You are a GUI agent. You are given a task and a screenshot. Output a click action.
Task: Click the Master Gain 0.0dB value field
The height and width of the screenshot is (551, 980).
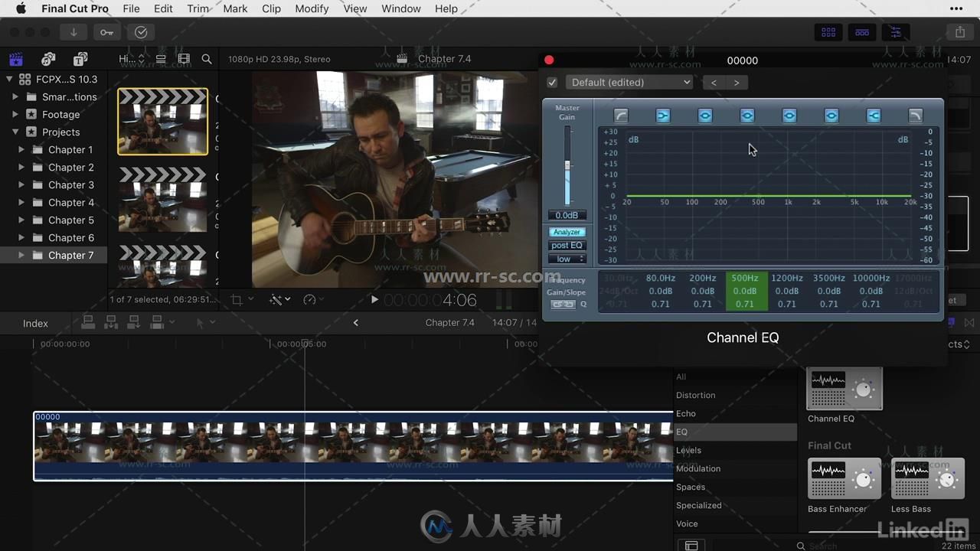click(567, 215)
